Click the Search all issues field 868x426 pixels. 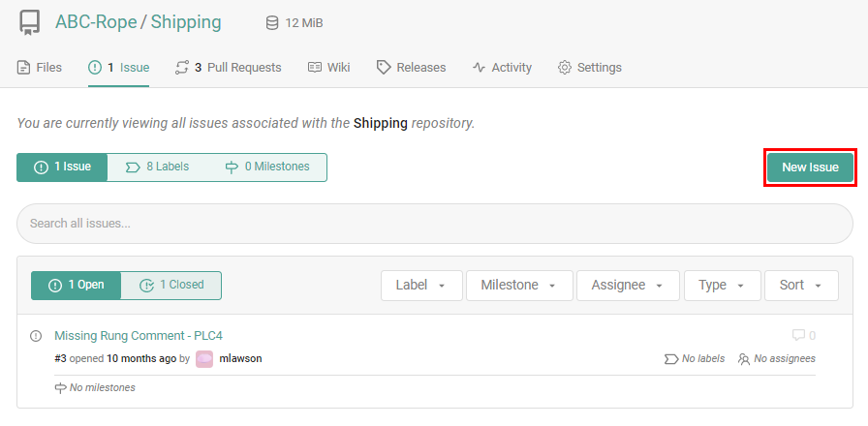tap(434, 224)
